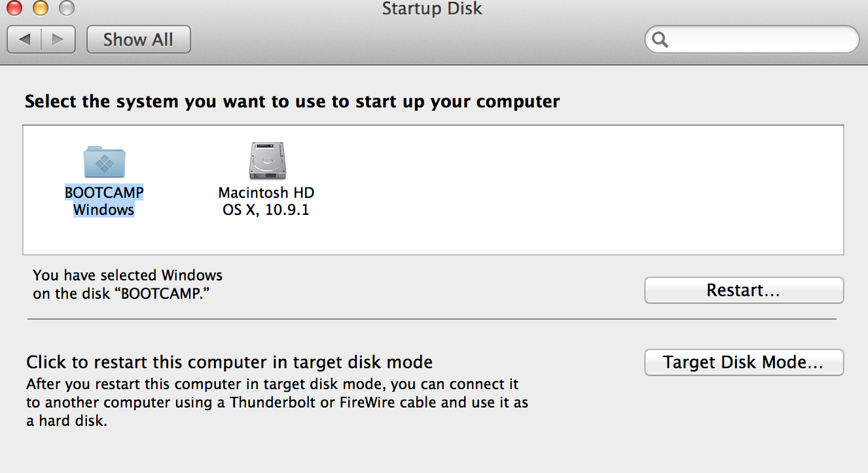This screenshot has height=473, width=868.
Task: Open Show All preferences
Action: click(x=138, y=39)
